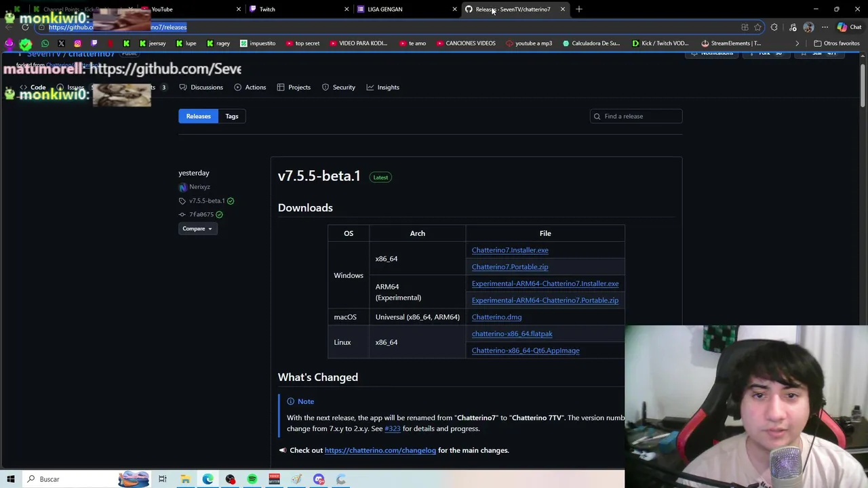Open the Instagram bookmark icon
Image resolution: width=868 pixels, height=488 pixels.
click(x=77, y=43)
